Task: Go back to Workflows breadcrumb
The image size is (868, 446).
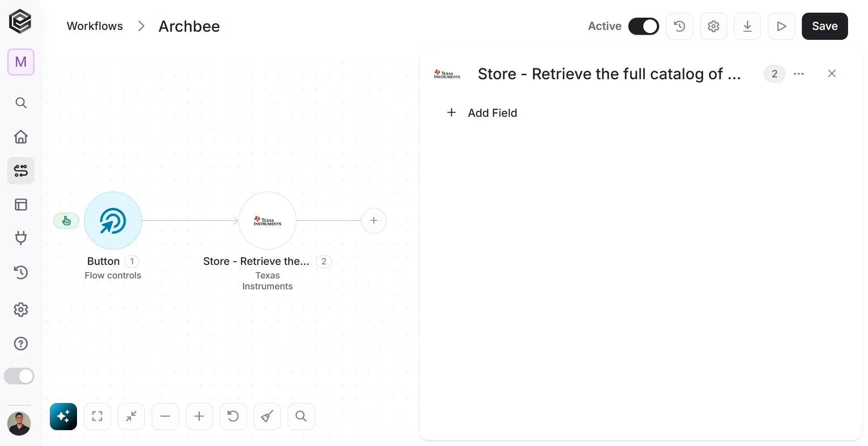Action: [95, 26]
